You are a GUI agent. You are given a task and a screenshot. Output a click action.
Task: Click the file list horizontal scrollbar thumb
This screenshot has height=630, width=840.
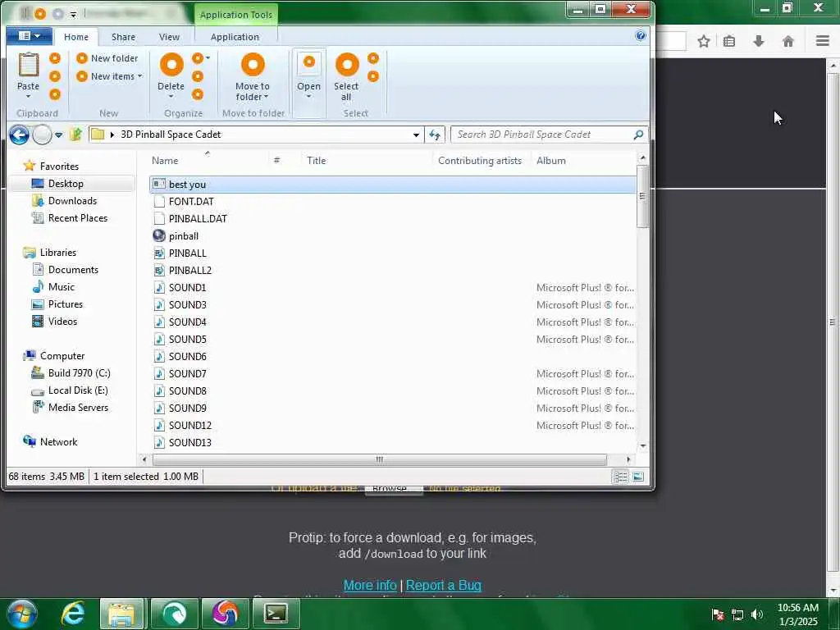(x=379, y=459)
